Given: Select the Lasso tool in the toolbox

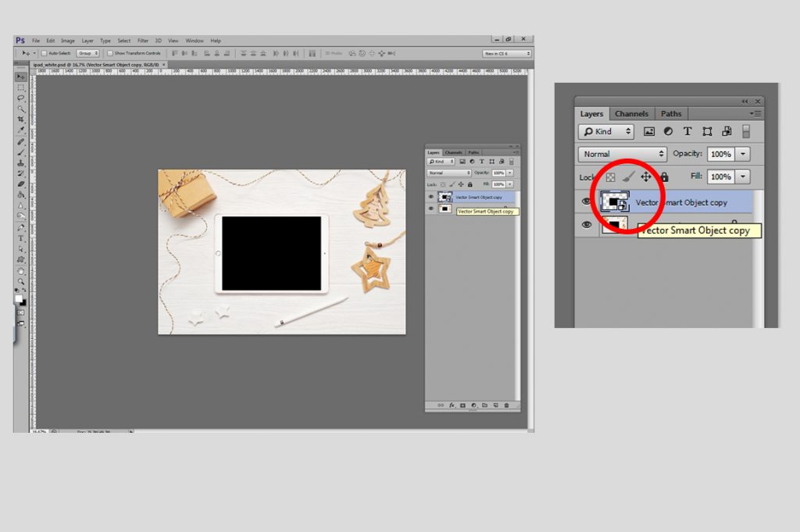Looking at the screenshot, I should [21, 98].
